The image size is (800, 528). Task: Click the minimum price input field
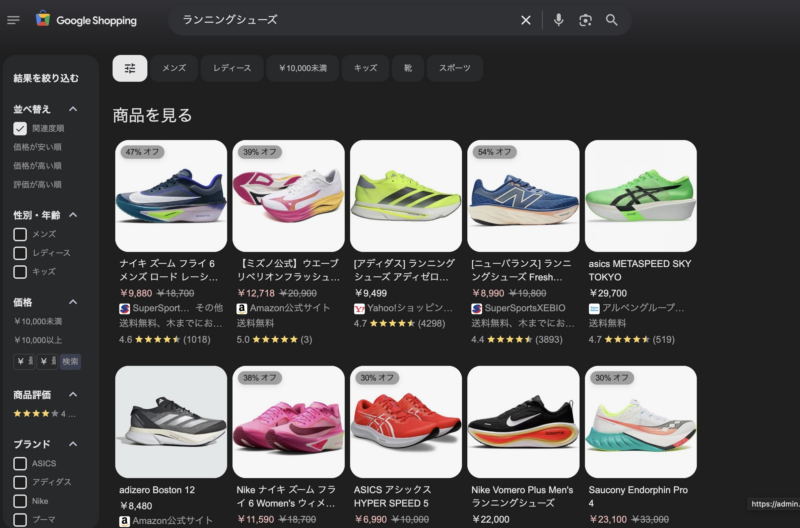24,361
